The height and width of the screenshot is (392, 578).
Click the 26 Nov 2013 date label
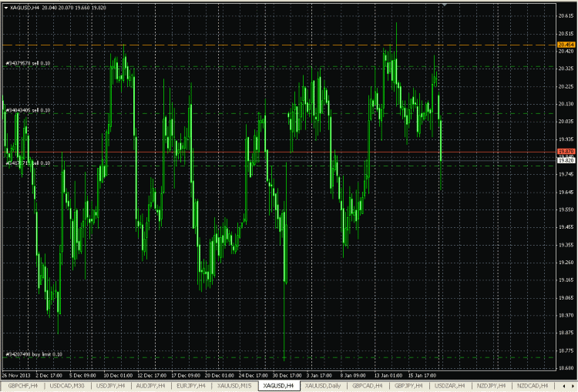click(16, 375)
